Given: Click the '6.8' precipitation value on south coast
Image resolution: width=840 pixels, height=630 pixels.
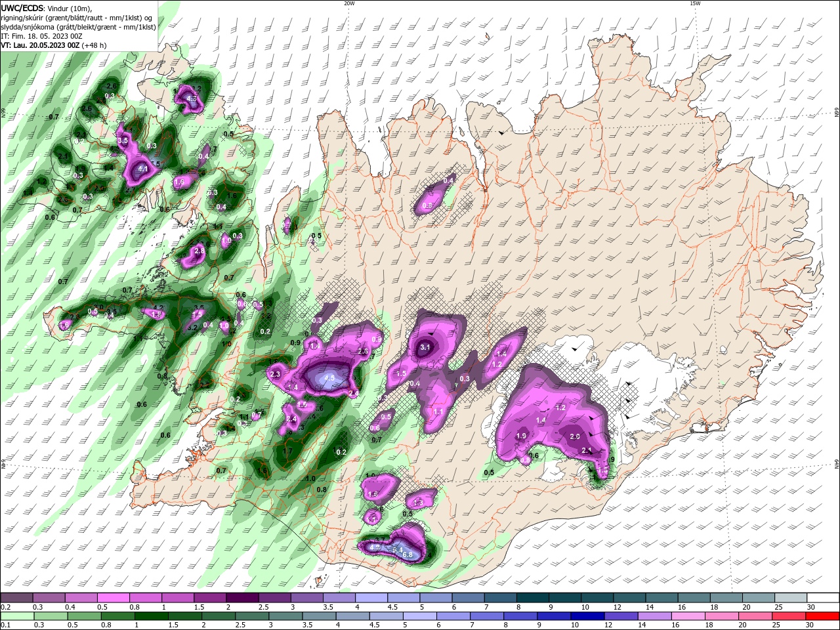Looking at the screenshot, I should click(407, 555).
